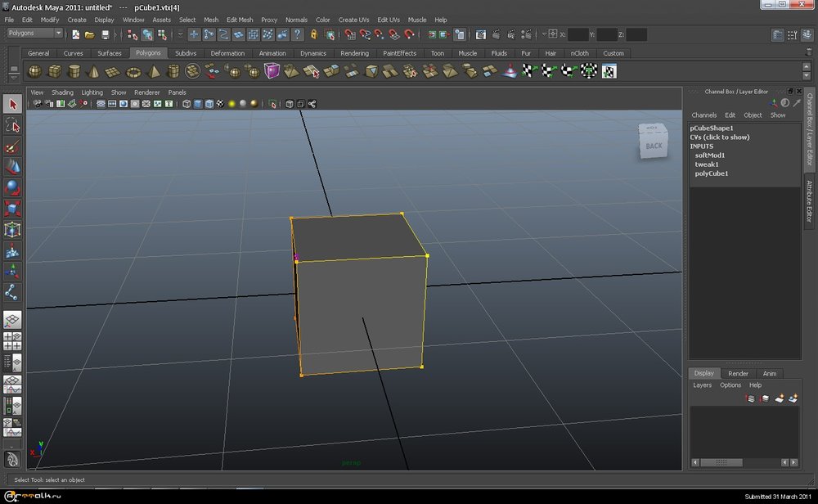Create a polygon Cone from the shelf
818x504 pixels.
[x=93, y=72]
